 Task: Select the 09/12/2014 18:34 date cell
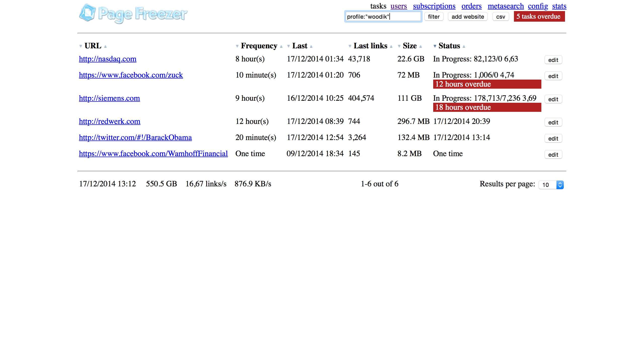(x=315, y=154)
